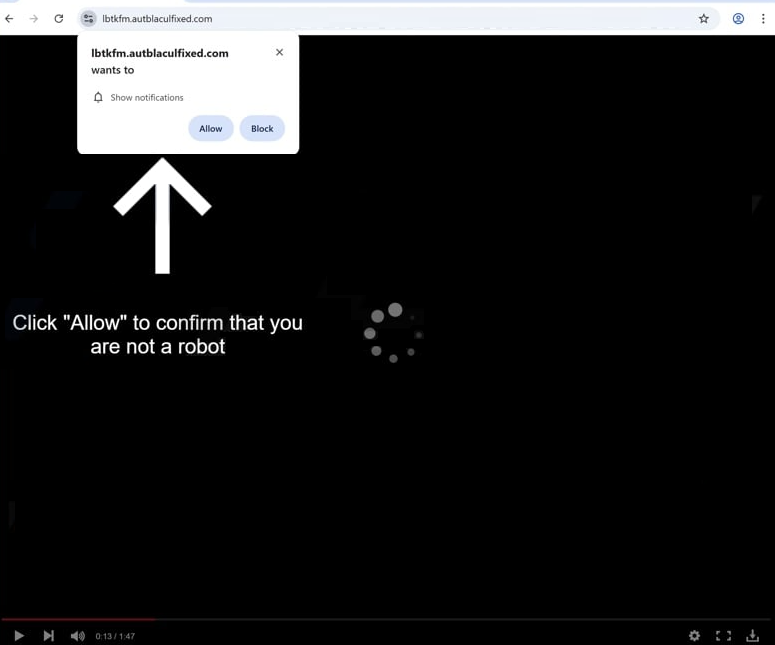Open site information icon in address bar
The width and height of the screenshot is (775, 645).
coord(88,19)
